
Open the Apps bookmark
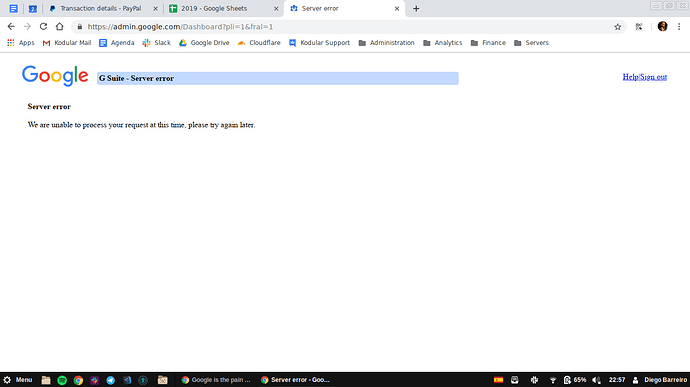(21, 43)
